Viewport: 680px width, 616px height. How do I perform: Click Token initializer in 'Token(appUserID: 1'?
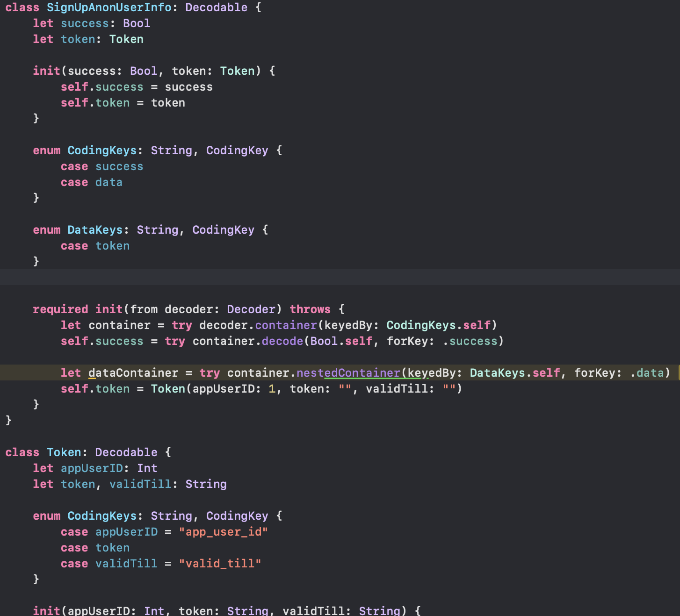168,389
